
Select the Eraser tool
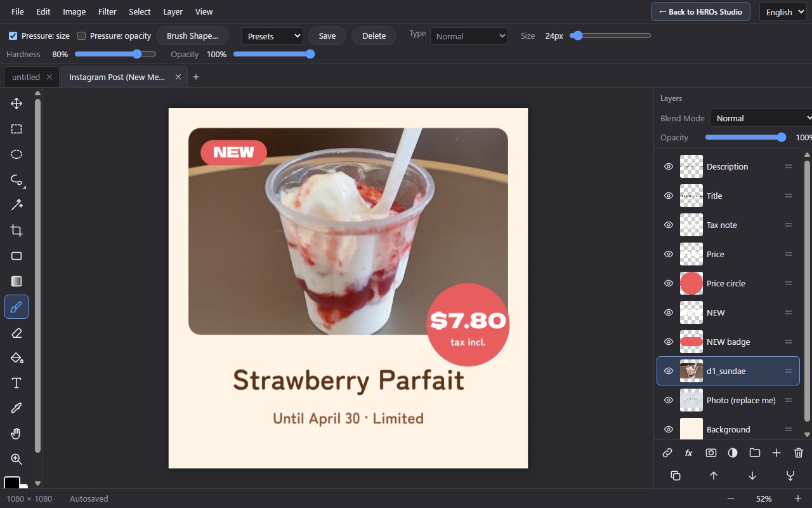(16, 332)
